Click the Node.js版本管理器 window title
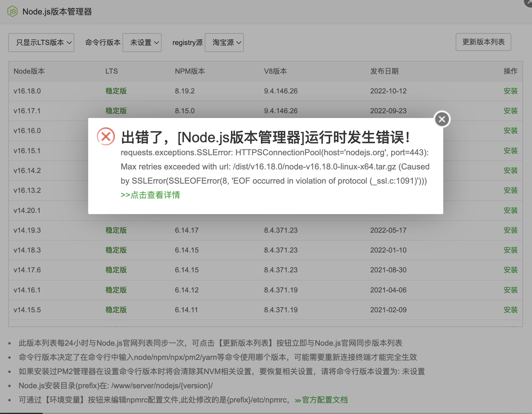Image resolution: width=532 pixels, height=414 pixels. [x=57, y=12]
